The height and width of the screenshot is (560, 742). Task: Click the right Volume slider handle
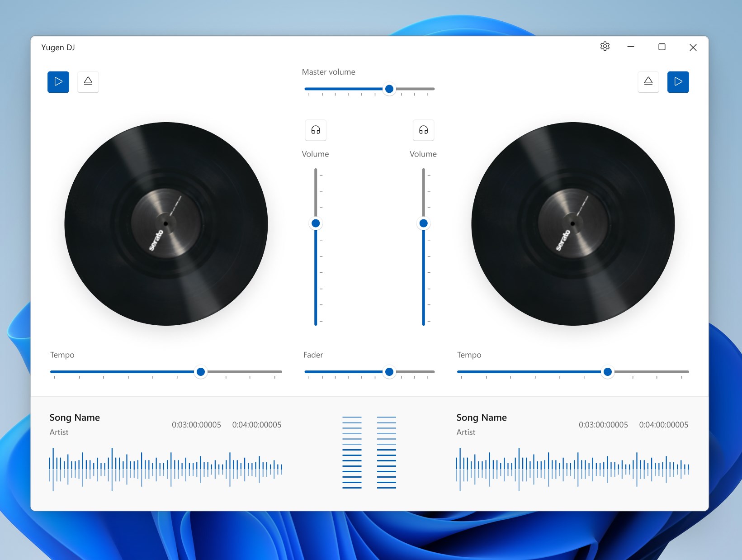[x=423, y=223]
